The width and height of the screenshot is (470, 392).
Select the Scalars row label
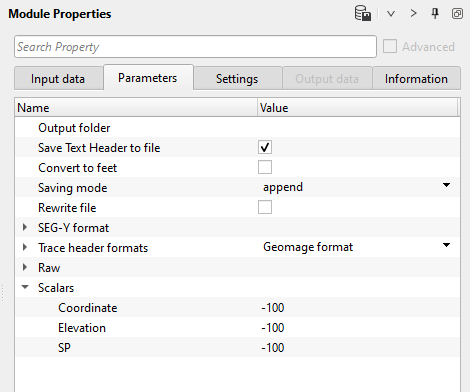(56, 288)
